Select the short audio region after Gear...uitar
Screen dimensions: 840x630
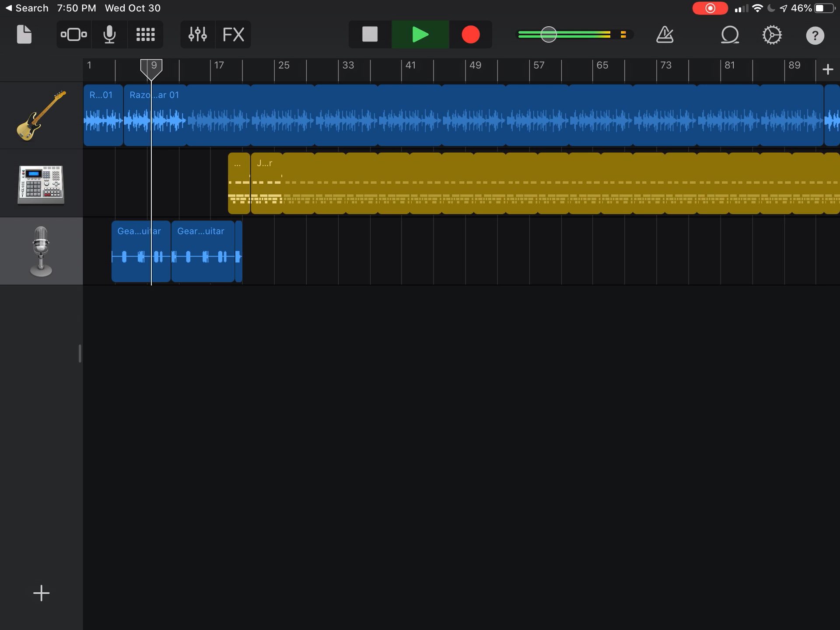[238, 252]
